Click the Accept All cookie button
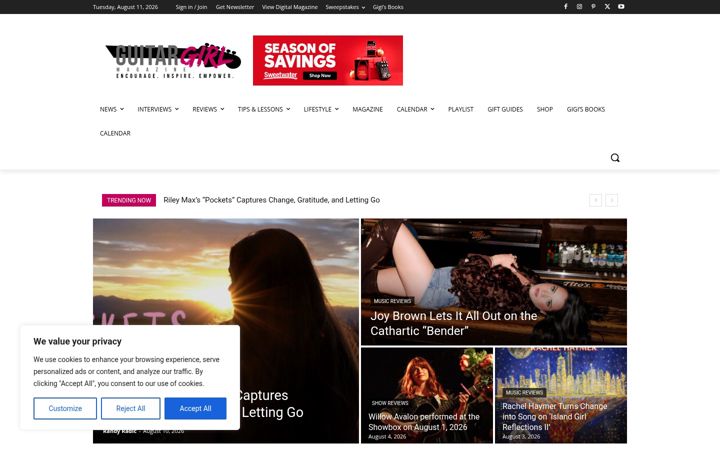720x450 pixels. coord(195,408)
